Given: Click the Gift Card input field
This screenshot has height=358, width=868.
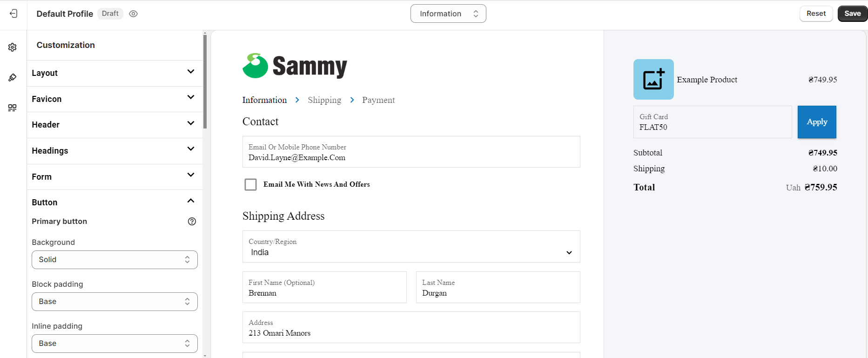Looking at the screenshot, I should [x=712, y=122].
